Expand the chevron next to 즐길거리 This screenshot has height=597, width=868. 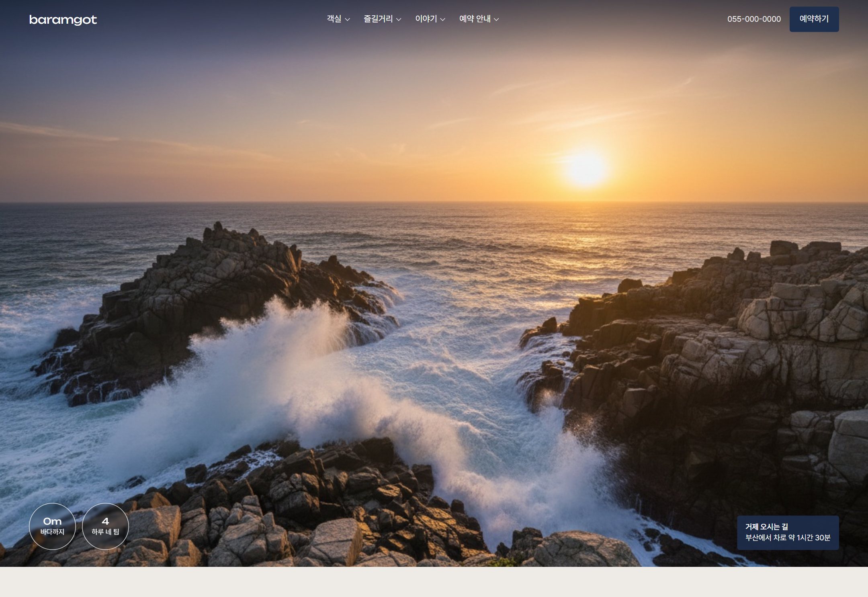[399, 19]
